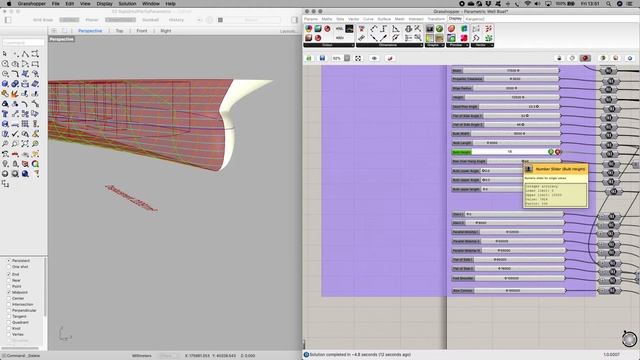Click the canvas compass widget icon
The height and width of the screenshot is (360, 640).
point(629,339)
